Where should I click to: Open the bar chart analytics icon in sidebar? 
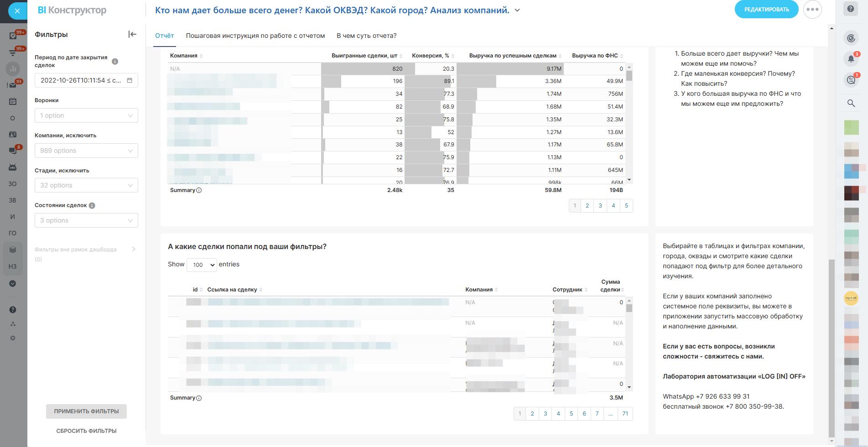[x=13, y=69]
